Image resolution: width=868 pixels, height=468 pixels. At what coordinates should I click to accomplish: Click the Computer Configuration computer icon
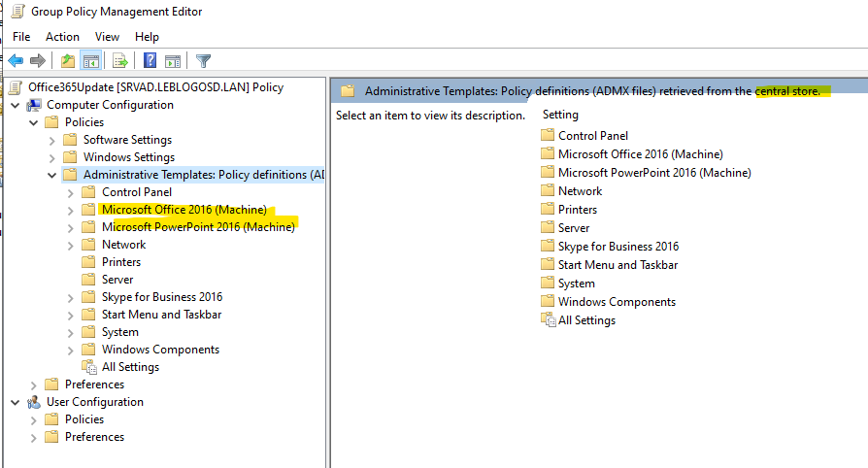click(x=34, y=105)
